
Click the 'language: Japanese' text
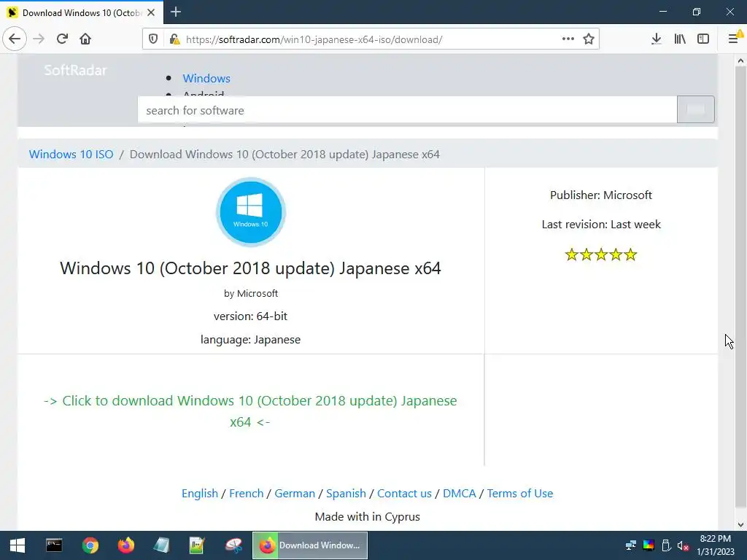point(250,340)
